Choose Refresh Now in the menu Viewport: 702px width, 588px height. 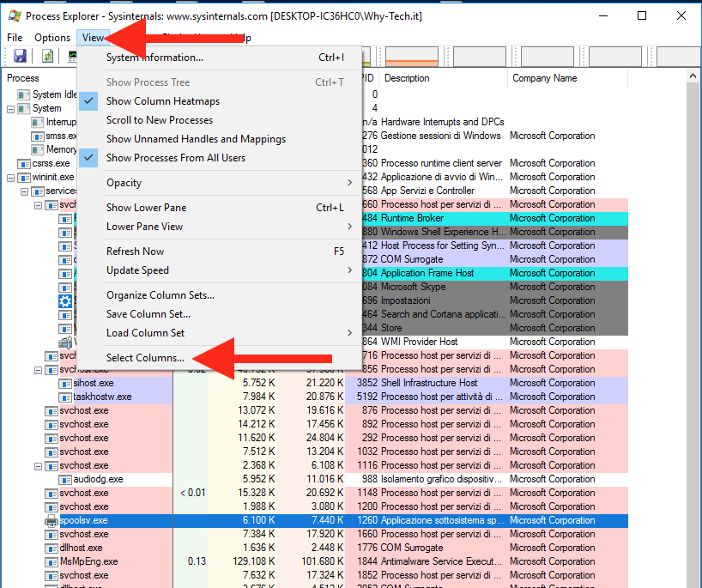coord(220,252)
